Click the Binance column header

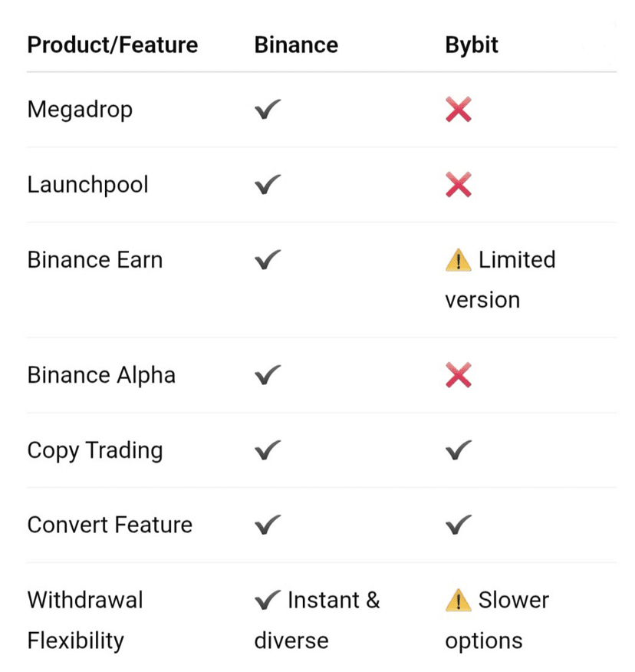[x=296, y=44]
